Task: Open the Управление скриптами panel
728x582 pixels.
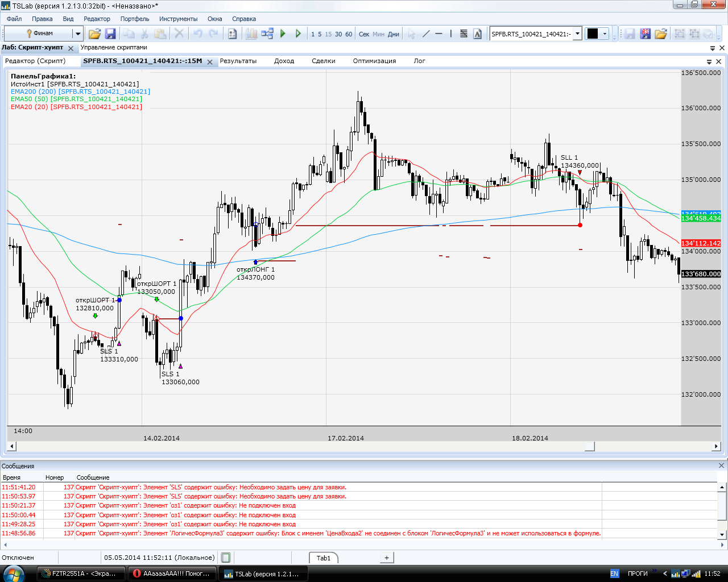Action: click(114, 48)
